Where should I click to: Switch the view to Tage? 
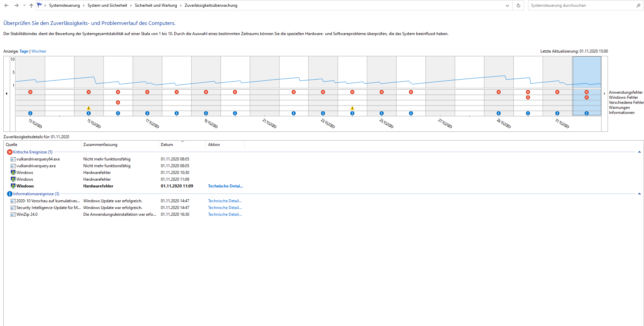(24, 51)
